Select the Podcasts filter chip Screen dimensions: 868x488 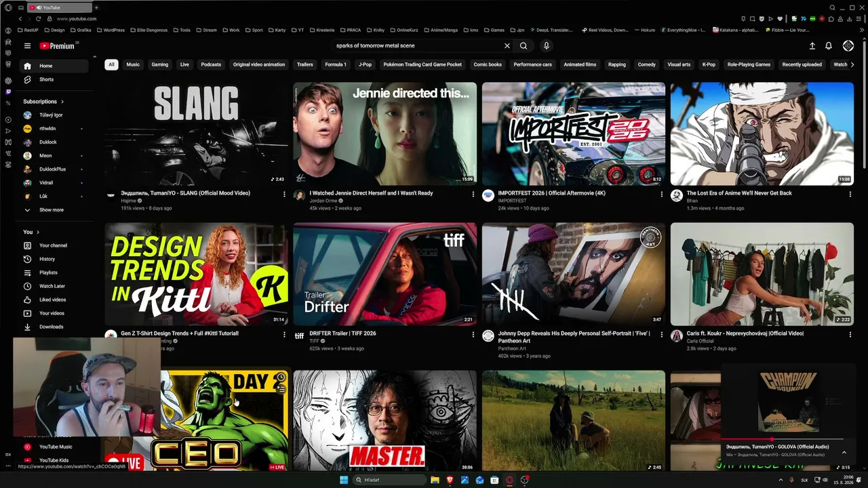point(211,64)
